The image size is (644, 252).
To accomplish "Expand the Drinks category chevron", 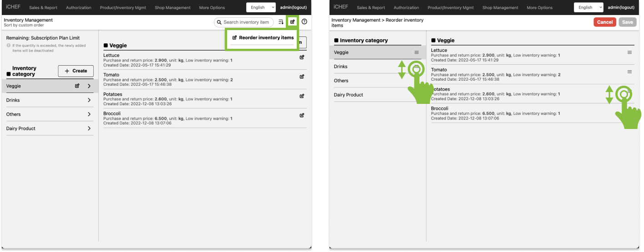I will [89, 100].
